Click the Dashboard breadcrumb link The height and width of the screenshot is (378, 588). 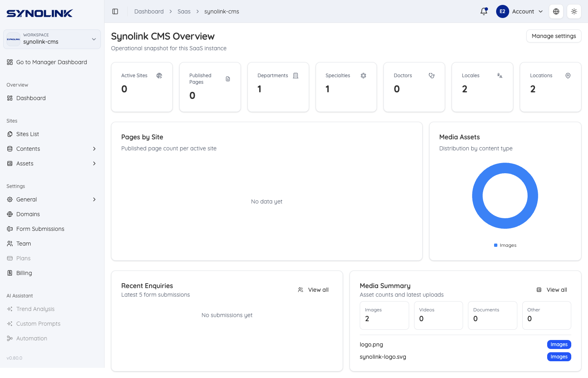(x=149, y=11)
